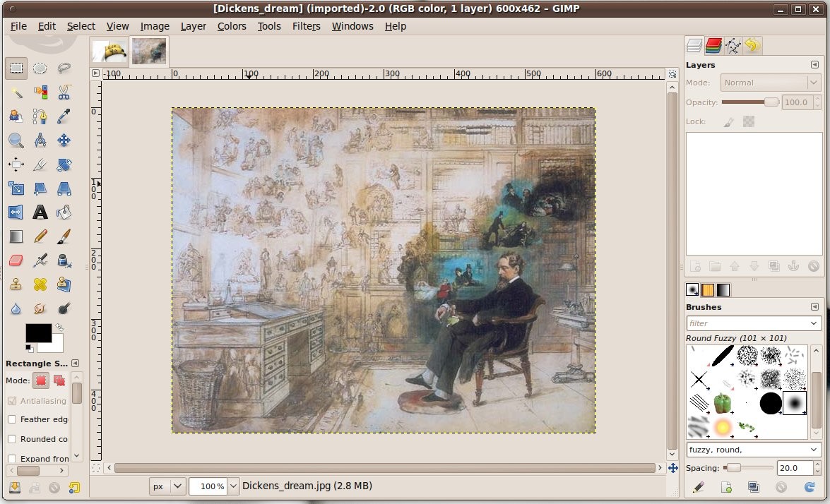Tick the Rounded corners checkbox
Screen dimensions: 830x504
tap(12, 439)
